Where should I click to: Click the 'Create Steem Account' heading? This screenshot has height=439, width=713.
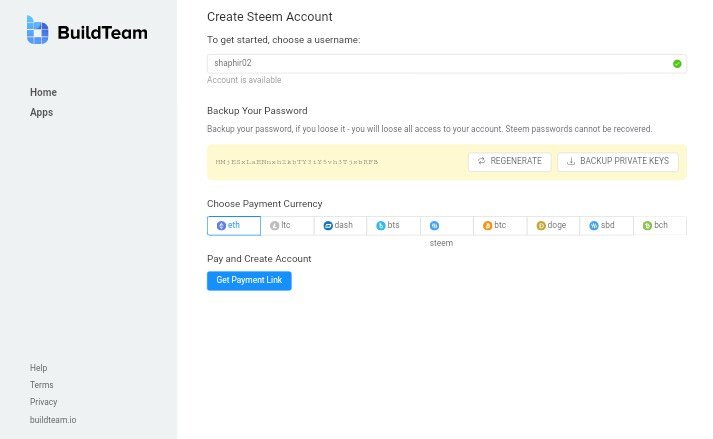click(x=270, y=17)
